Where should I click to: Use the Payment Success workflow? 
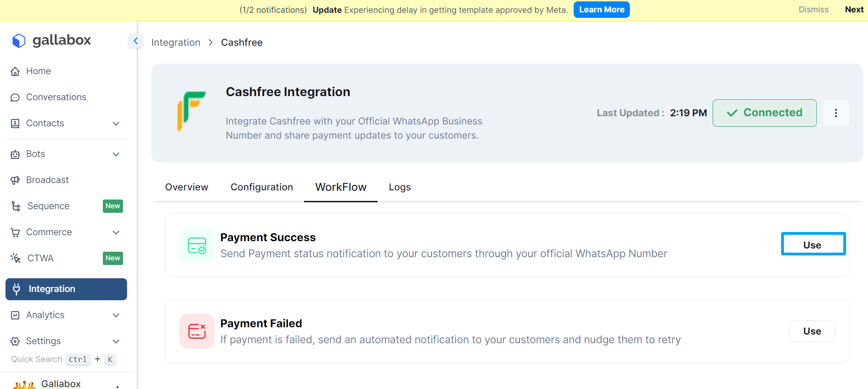click(812, 245)
